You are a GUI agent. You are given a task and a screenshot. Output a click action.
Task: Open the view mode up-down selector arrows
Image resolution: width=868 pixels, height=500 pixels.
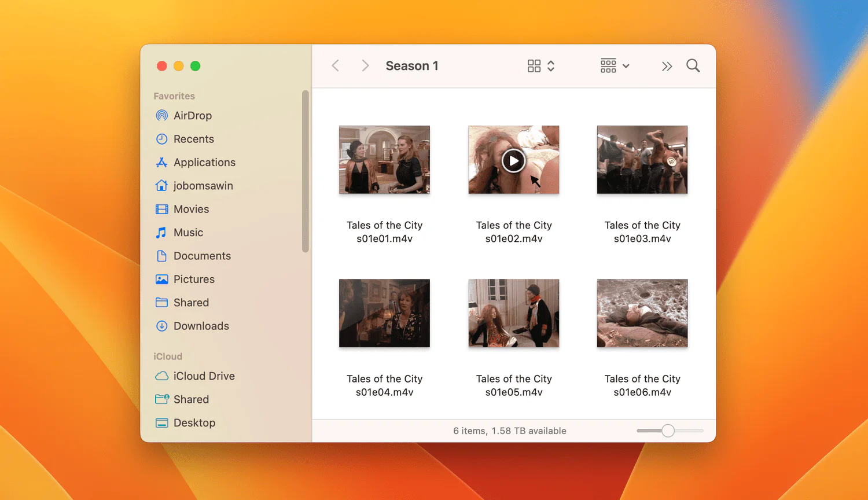(x=551, y=66)
